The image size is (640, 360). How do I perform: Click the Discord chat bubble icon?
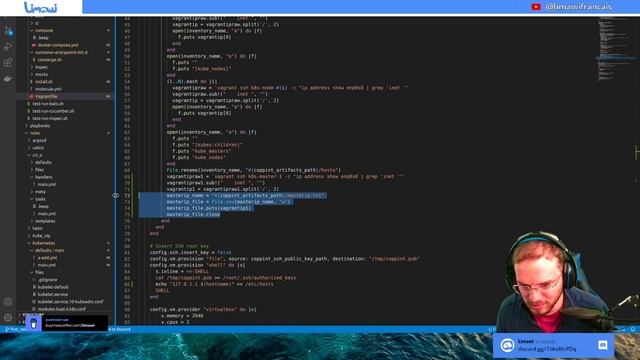click(x=603, y=345)
